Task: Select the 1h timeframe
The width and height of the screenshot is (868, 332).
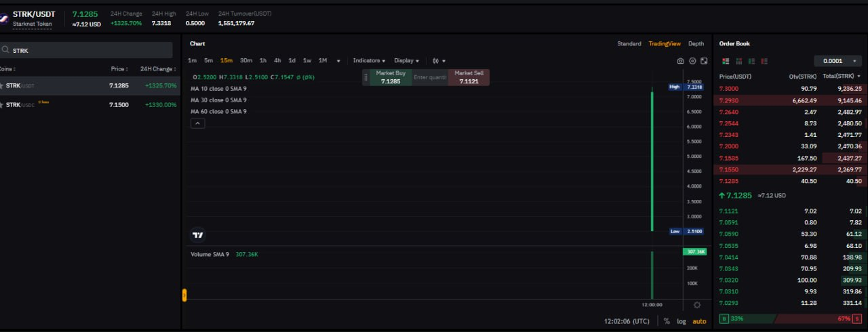Action: [263, 61]
